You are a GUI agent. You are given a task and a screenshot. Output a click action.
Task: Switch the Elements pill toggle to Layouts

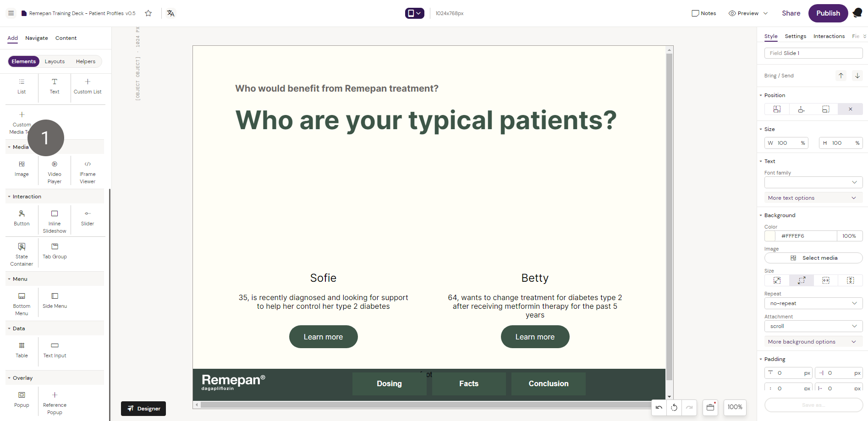click(55, 61)
